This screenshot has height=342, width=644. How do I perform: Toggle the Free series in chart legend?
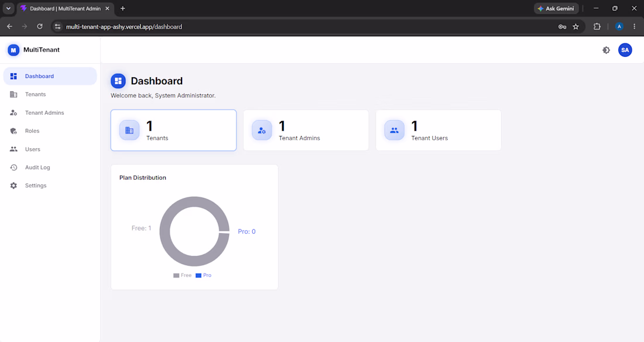click(x=182, y=275)
